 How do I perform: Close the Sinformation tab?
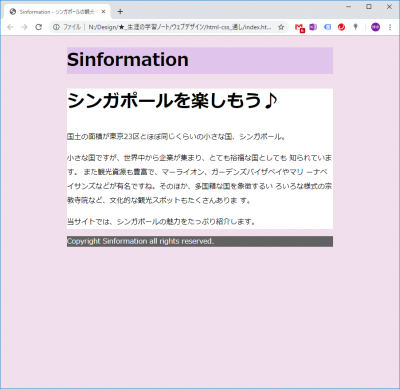point(103,12)
